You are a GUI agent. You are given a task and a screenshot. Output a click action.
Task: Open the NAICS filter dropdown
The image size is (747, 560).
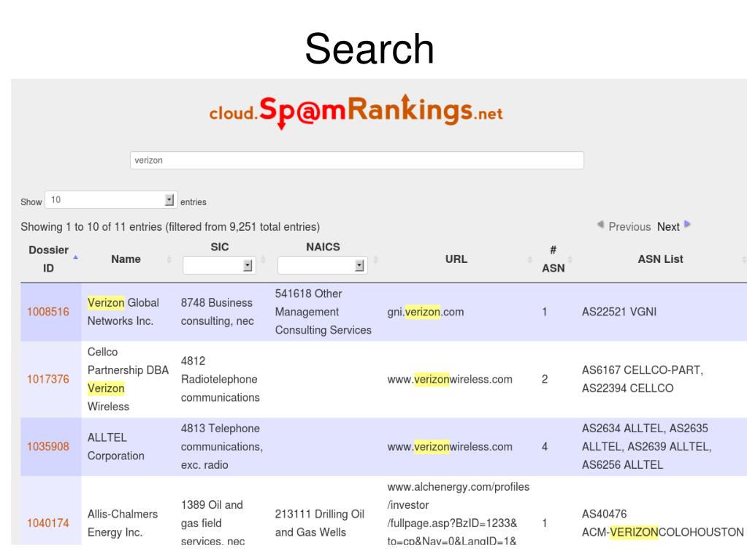click(323, 265)
